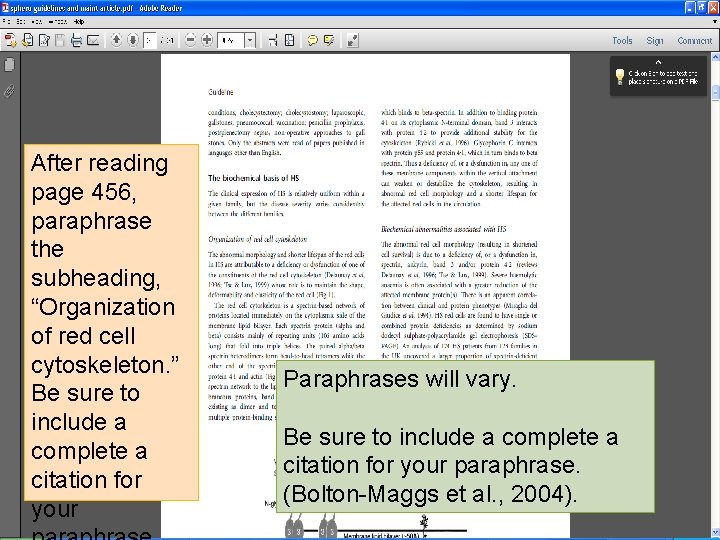The image size is (720, 540).
Task: Zoom in with the plus button
Action: tap(207, 40)
